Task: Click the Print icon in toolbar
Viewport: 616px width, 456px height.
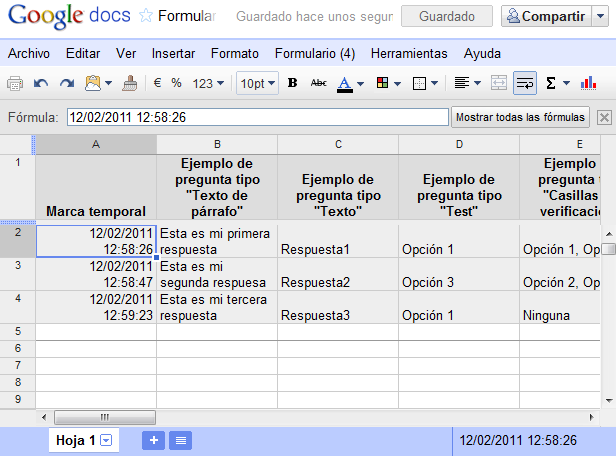Action: (15, 83)
